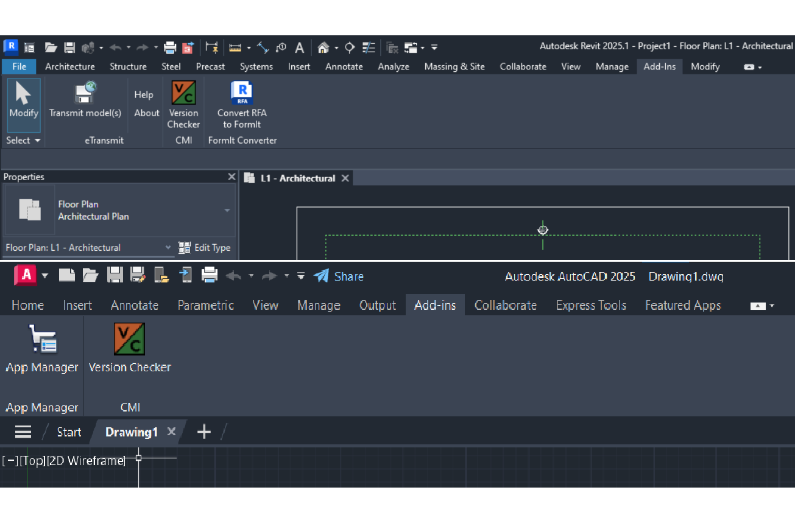Open the Parametric tab in AutoCAD
The height and width of the screenshot is (532, 795).
coord(206,306)
